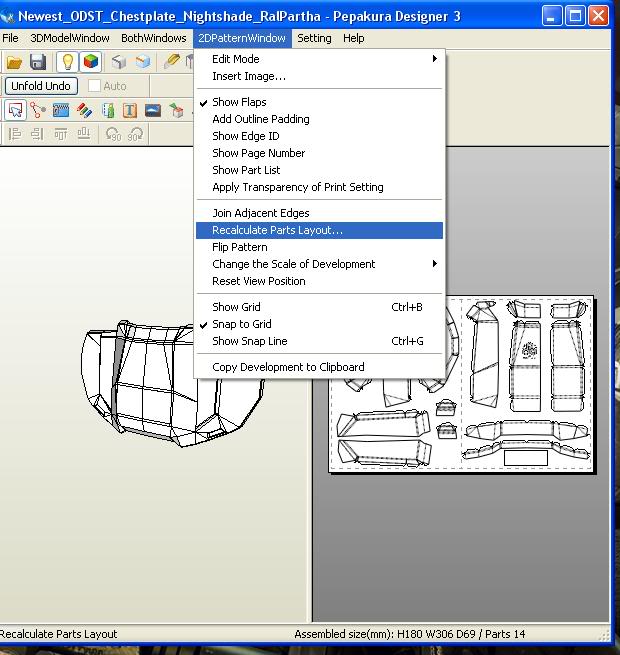The width and height of the screenshot is (620, 655).
Task: Click the Recalculate Parts Layout status text
Action: 58,634
